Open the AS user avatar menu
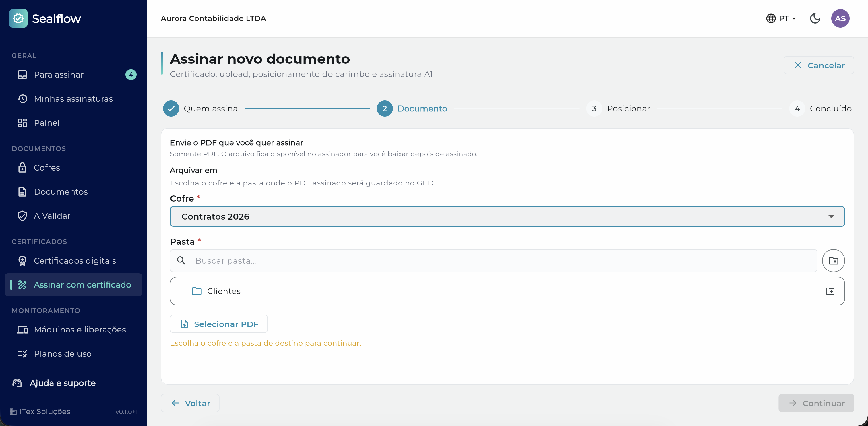The width and height of the screenshot is (868, 426). pyautogui.click(x=840, y=18)
